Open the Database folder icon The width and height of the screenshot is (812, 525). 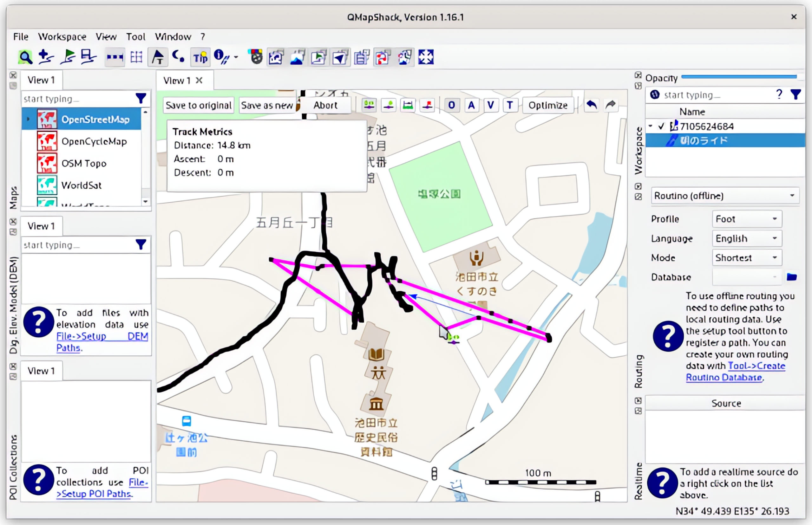pyautogui.click(x=792, y=277)
